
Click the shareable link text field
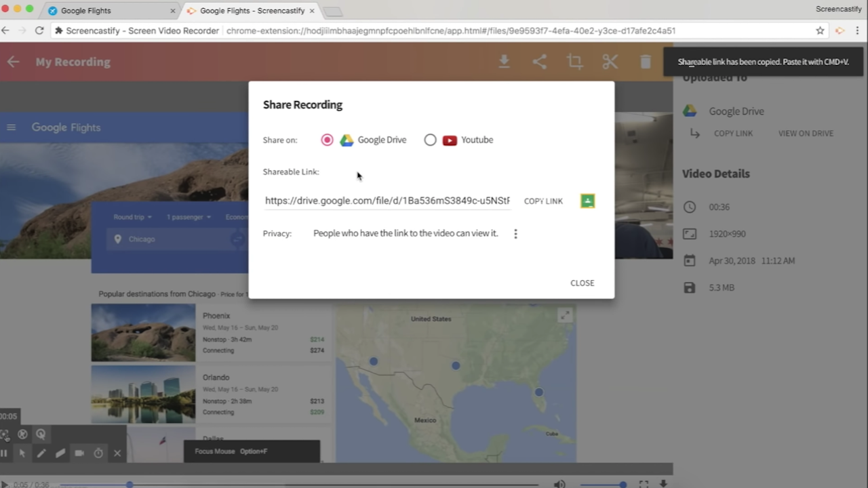(x=387, y=201)
